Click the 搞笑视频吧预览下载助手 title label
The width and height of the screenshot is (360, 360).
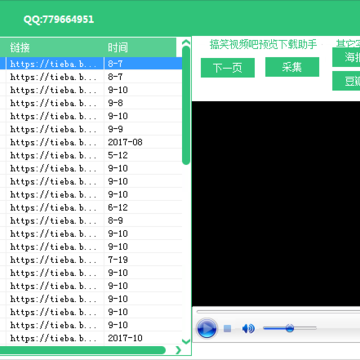tap(263, 44)
